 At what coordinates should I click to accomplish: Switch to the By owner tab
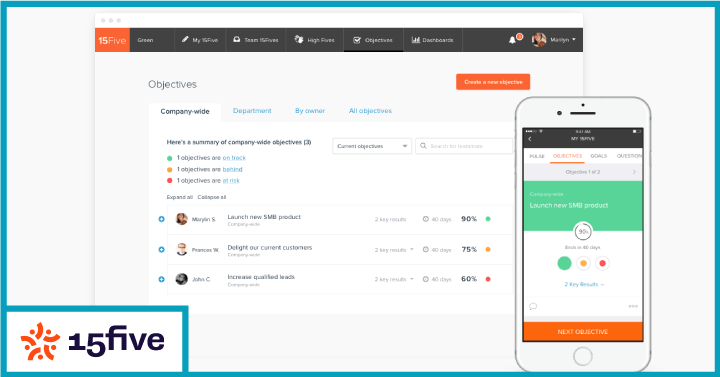(310, 111)
